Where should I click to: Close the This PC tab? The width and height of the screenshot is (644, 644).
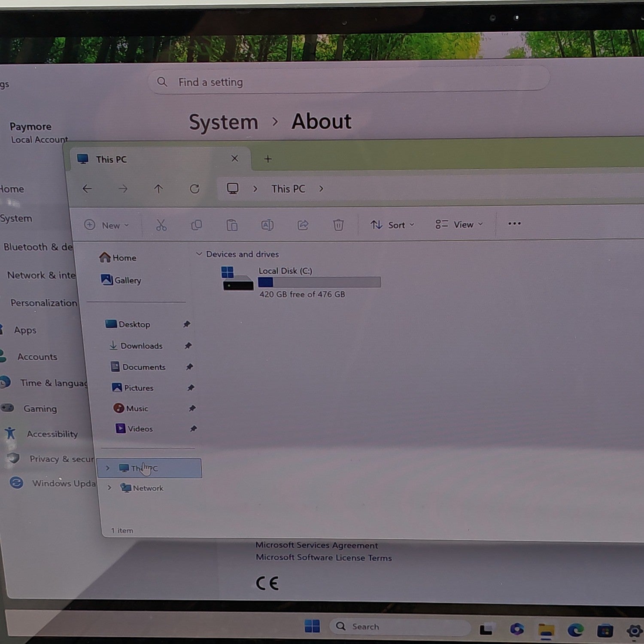point(235,158)
